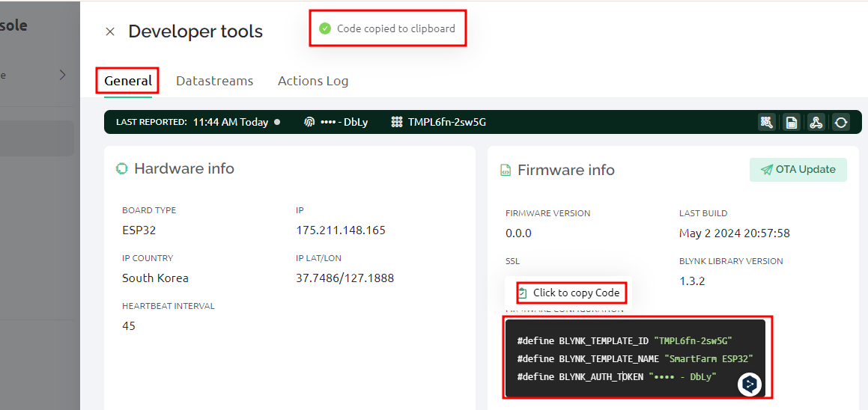Dismiss the 'Code copied to clipboard' notification
Screen dimensions: 868x410
pyautogui.click(x=387, y=28)
